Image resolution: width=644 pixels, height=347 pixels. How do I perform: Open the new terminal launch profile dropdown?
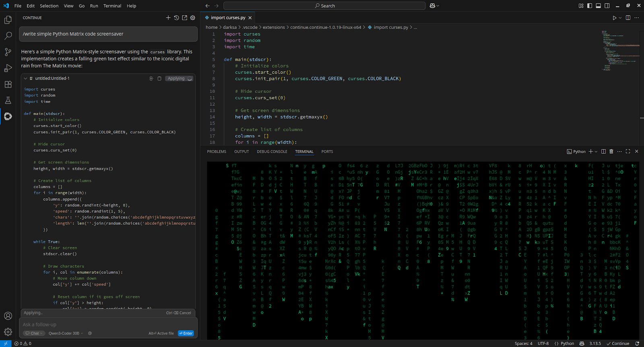point(596,152)
